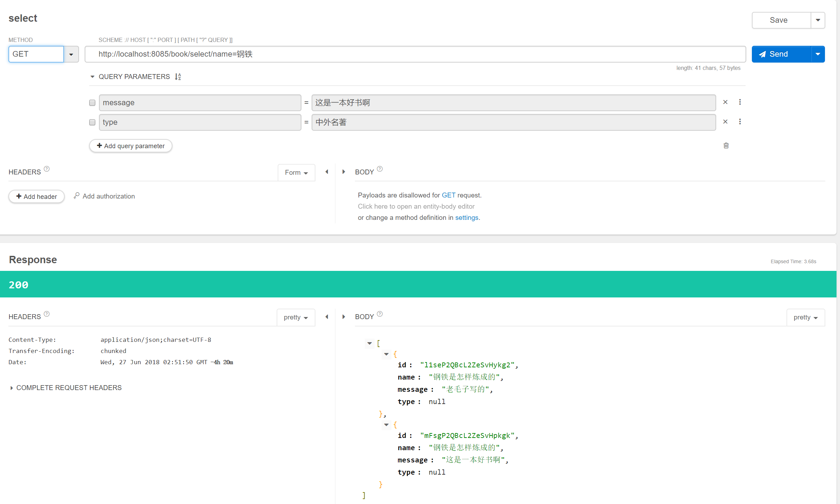Open the request headers Form dropdown
The width and height of the screenshot is (840, 504).
click(x=296, y=172)
